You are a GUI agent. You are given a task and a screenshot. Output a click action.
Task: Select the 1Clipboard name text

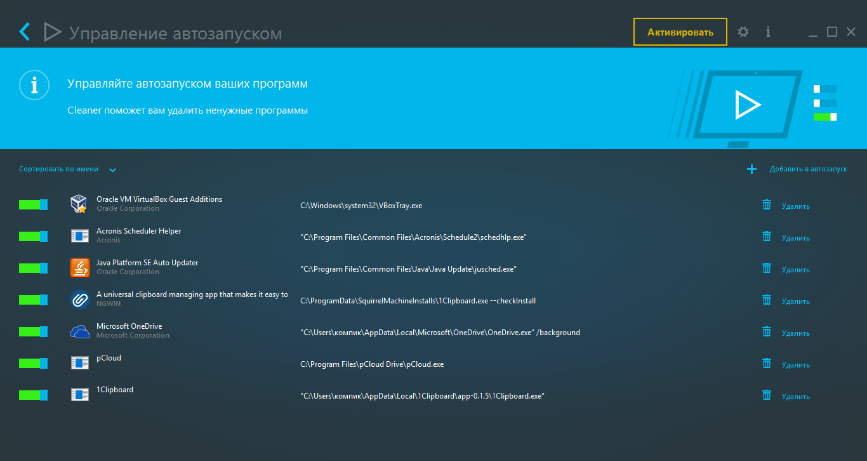[115, 390]
